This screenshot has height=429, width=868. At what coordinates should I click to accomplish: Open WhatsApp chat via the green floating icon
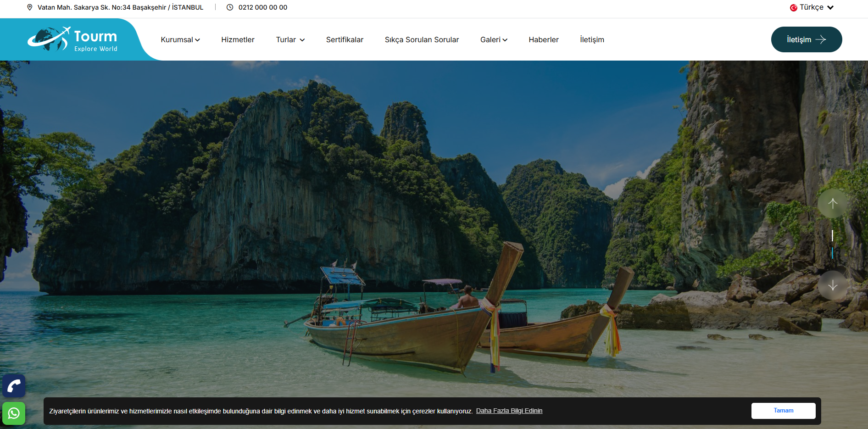tap(13, 413)
